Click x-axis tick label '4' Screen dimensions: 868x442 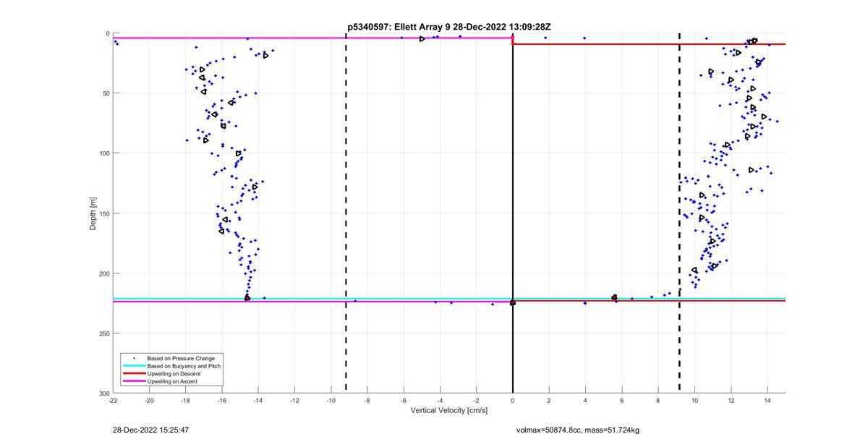[x=585, y=400]
